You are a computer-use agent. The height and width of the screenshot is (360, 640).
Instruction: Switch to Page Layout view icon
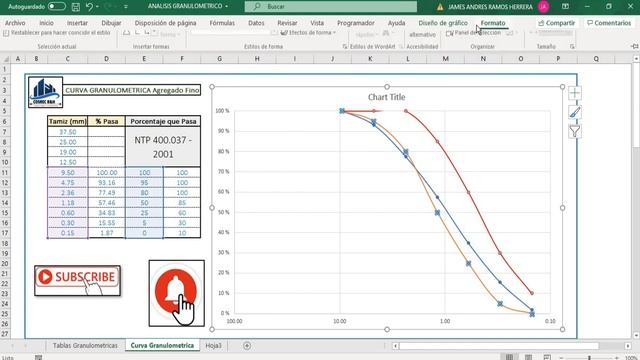[x=528, y=357]
